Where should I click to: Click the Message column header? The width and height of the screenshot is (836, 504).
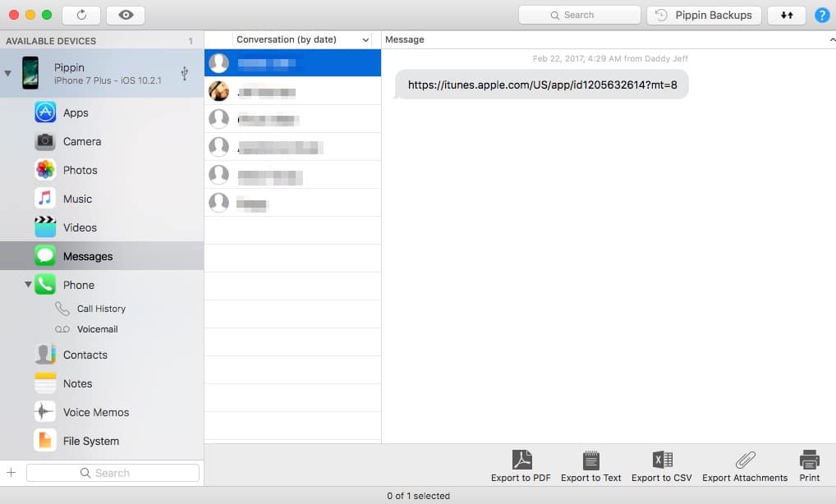[405, 39]
